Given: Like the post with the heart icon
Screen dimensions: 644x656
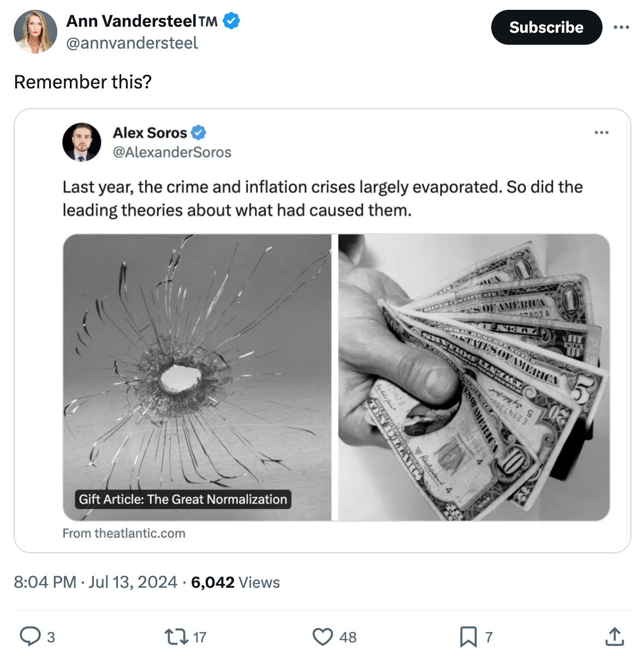Looking at the screenshot, I should (323, 636).
